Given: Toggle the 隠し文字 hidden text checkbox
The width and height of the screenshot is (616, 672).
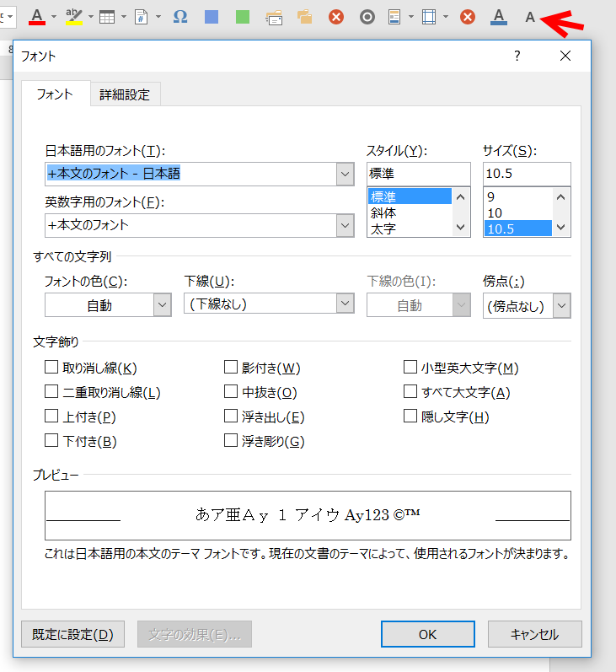Looking at the screenshot, I should 410,417.
